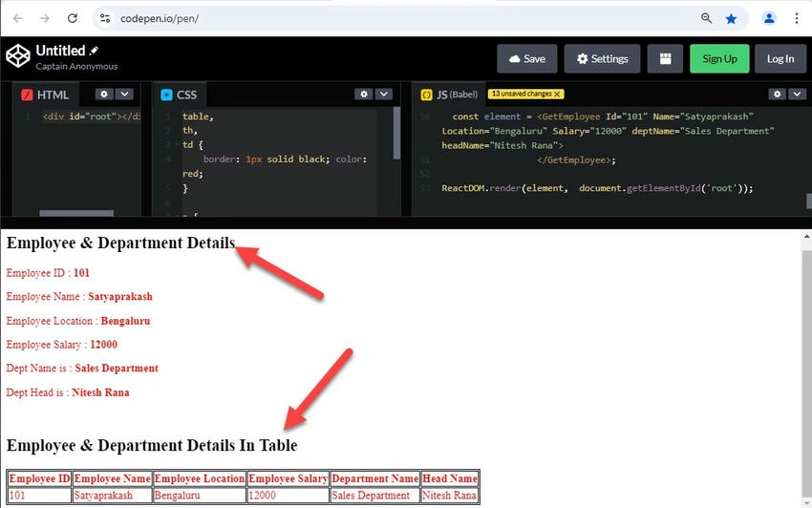The height and width of the screenshot is (508, 812).
Task: Save the pen
Action: click(x=527, y=58)
